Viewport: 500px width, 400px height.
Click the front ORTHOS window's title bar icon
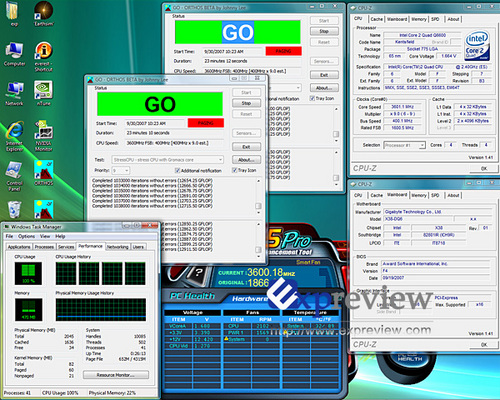click(90, 79)
